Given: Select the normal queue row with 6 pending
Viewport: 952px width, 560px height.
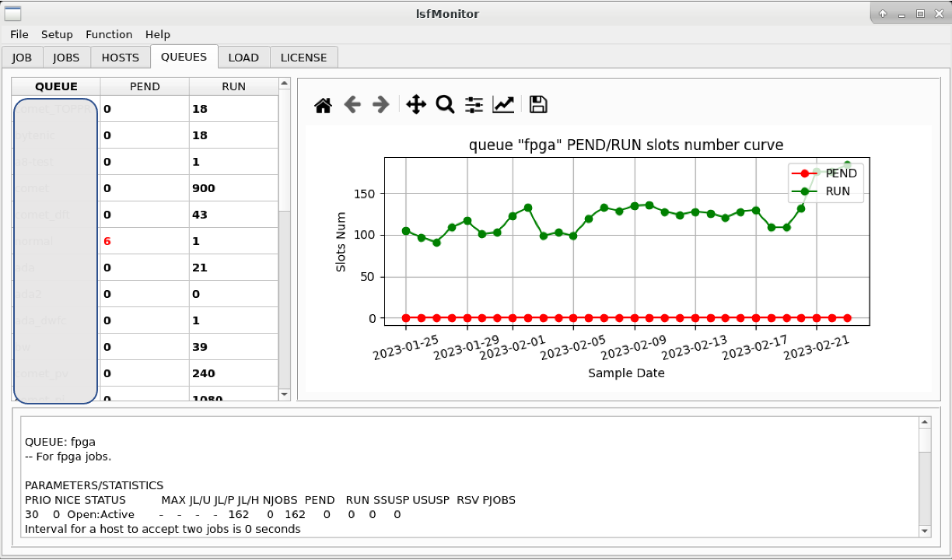Looking at the screenshot, I should (145, 240).
